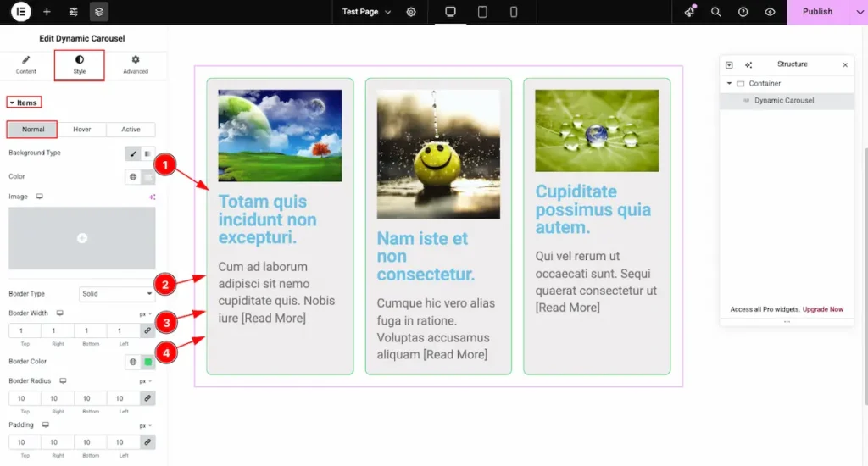The image size is (868, 466).
Task: Toggle linked values for Border Width
Action: coord(147,330)
